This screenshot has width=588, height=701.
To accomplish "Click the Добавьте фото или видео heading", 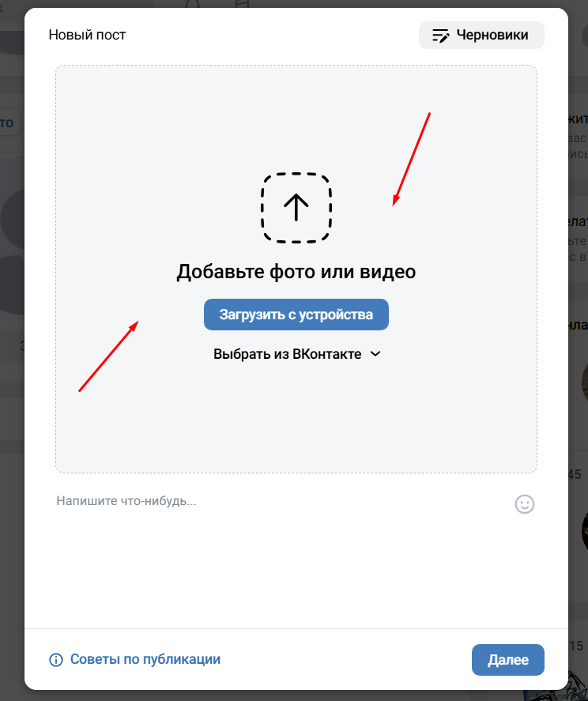I will point(296,271).
